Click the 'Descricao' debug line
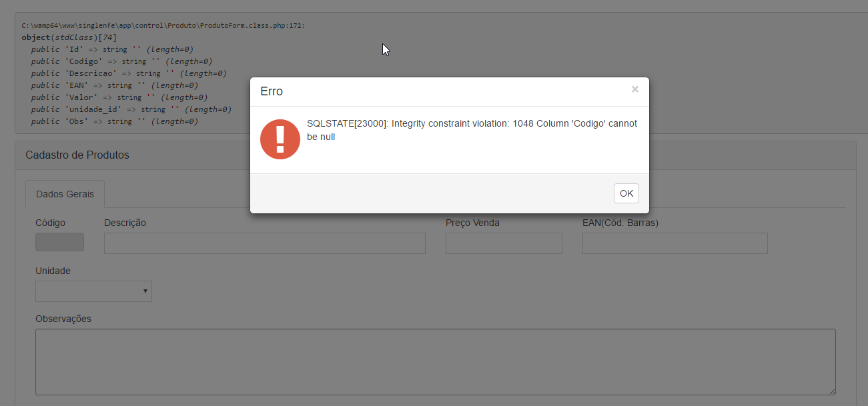868x406 pixels. 129,73
